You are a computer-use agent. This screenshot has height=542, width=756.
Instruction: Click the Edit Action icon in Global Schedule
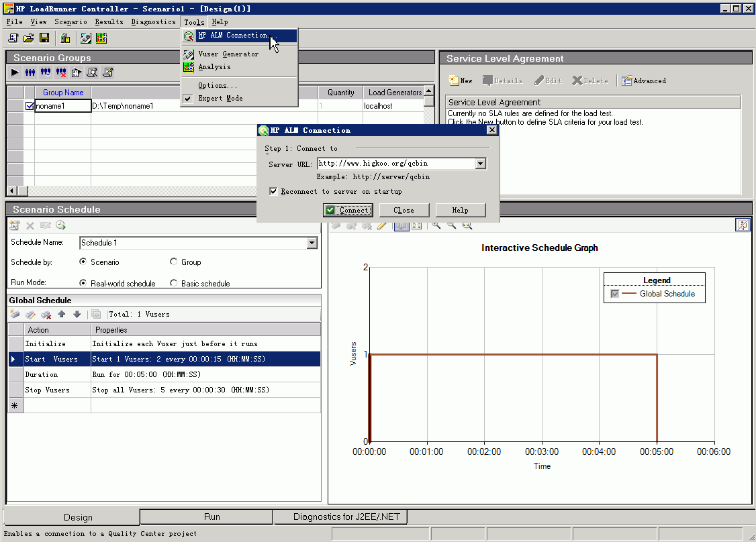click(30, 314)
